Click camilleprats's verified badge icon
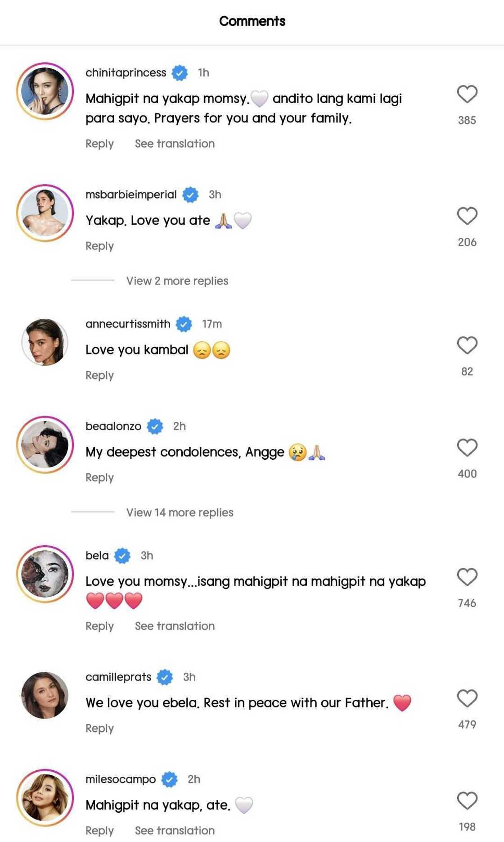The height and width of the screenshot is (842, 504). pos(165,677)
